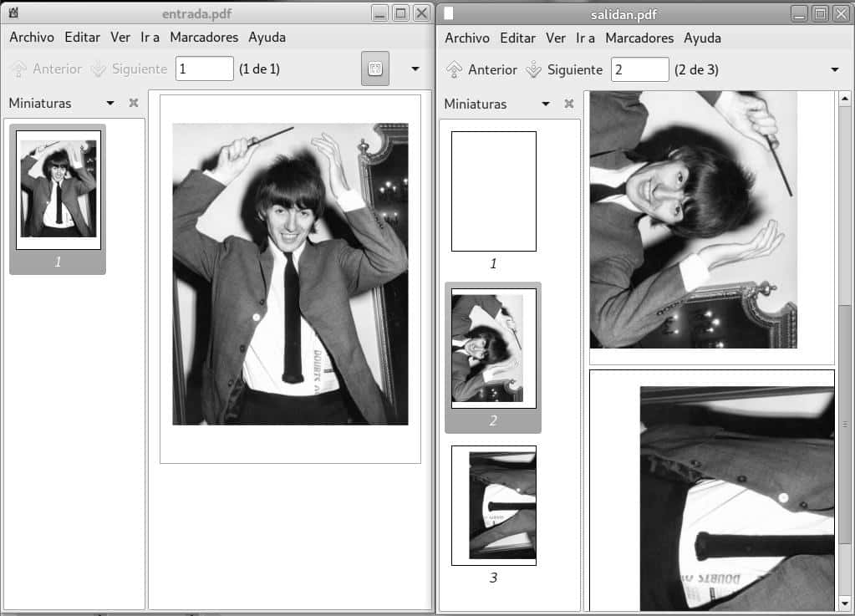Click vertical scrollbar handle in salidan.pdf
855x616 pixels.
click(x=845, y=424)
